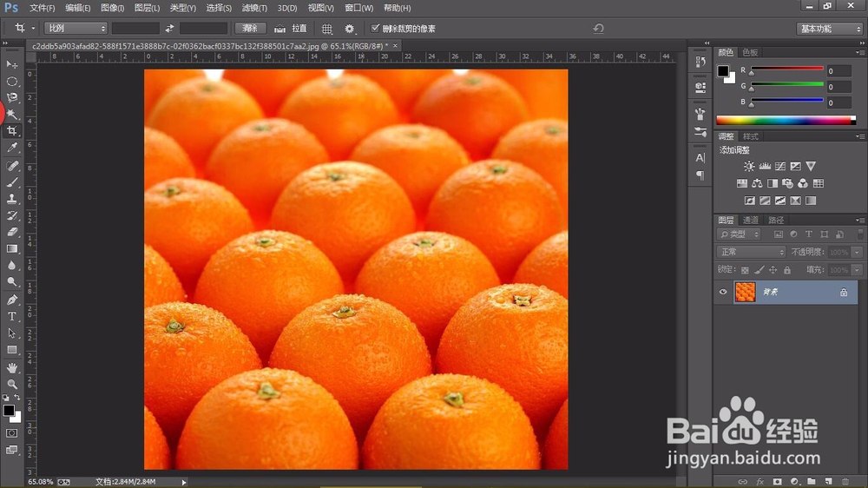Open crop tool preset picker arrow
The image size is (868, 488).
tap(33, 29)
